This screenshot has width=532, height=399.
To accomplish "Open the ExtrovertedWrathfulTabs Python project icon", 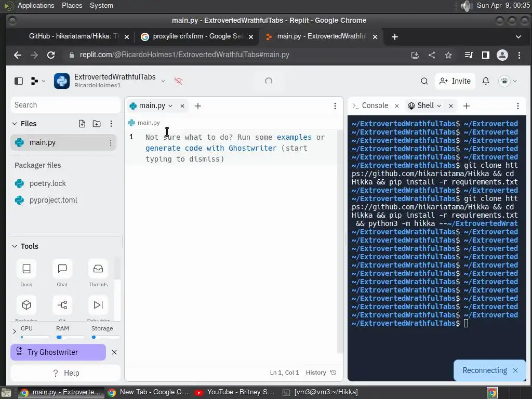I will [62, 81].
